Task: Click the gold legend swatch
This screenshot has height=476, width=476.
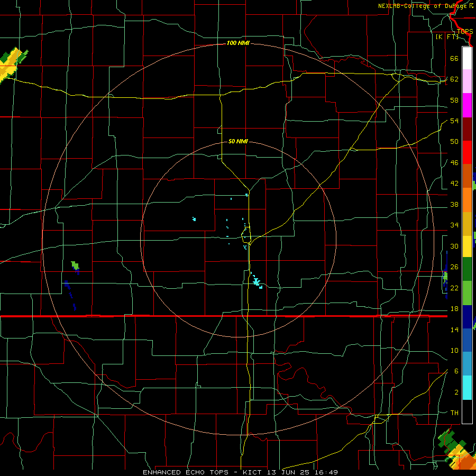Action: pyautogui.click(x=467, y=224)
